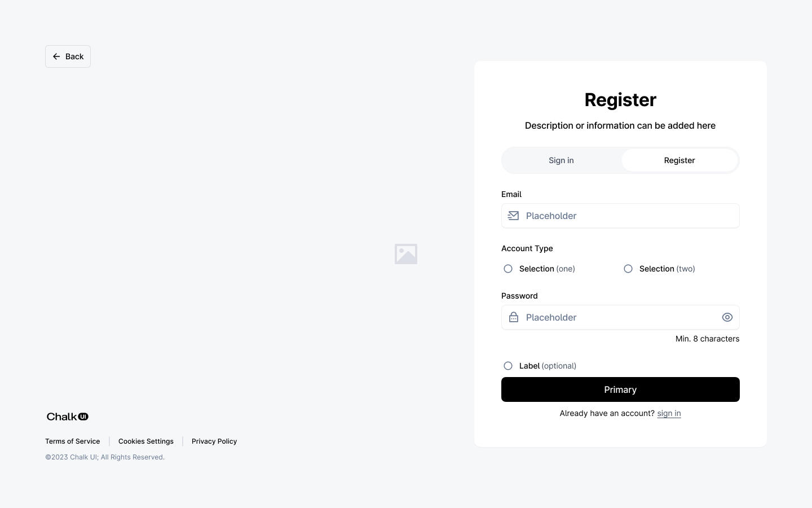Open the sign in link below Primary

[x=669, y=413]
